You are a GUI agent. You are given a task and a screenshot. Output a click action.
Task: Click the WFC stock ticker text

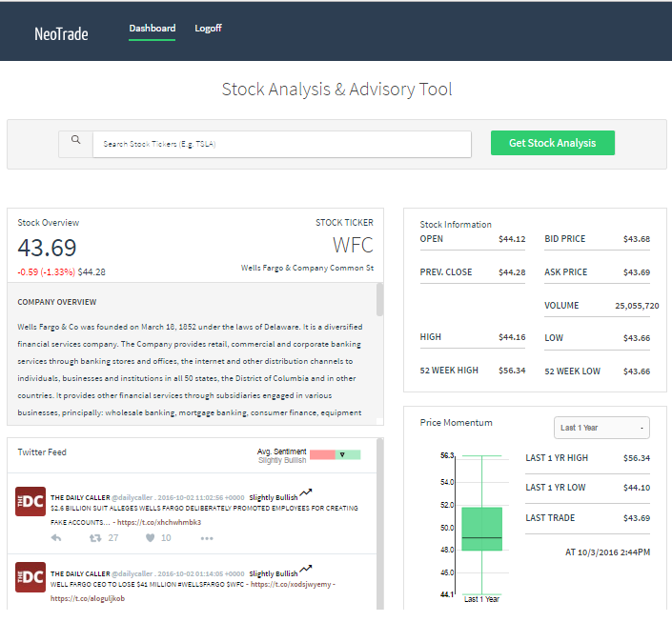[x=353, y=246]
